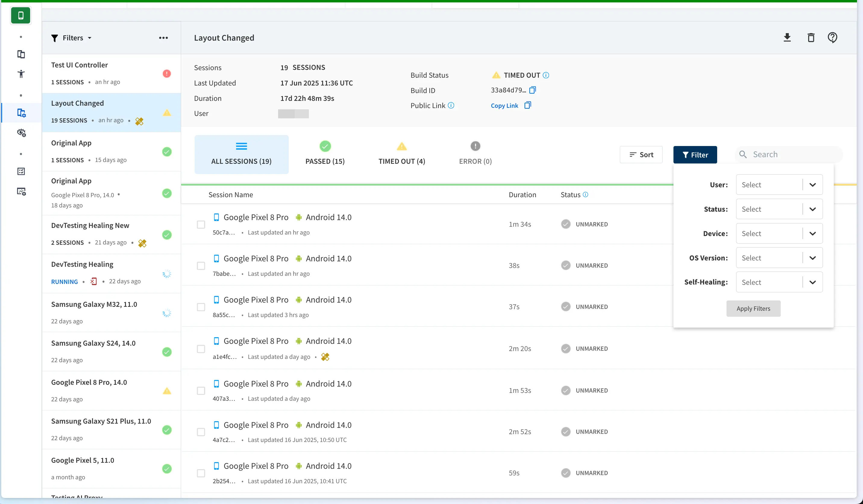Open the Samsung Galaxy S24, 14.0 build
The image size is (863, 504).
click(111, 351)
